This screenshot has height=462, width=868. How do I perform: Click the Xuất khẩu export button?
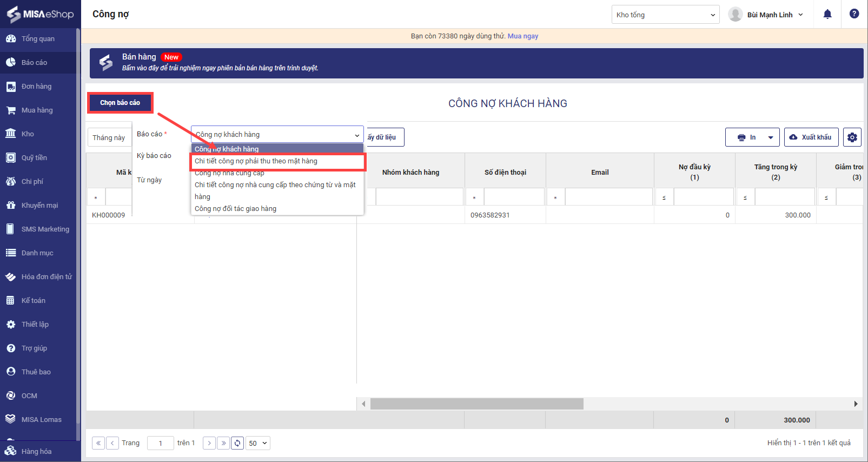coord(811,137)
